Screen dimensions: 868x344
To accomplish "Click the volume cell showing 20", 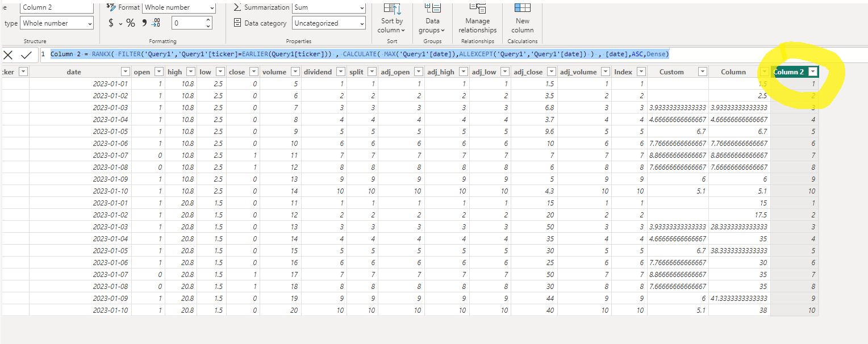I will click(280, 310).
